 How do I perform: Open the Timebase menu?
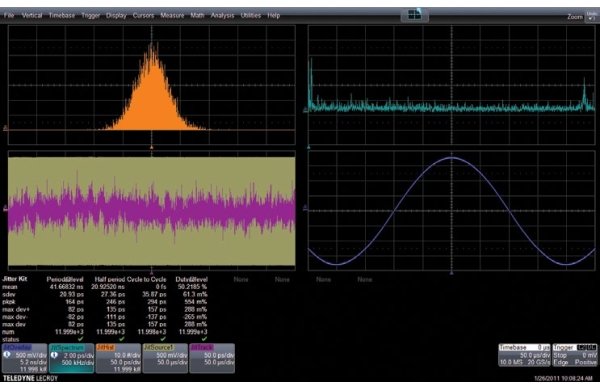point(62,16)
